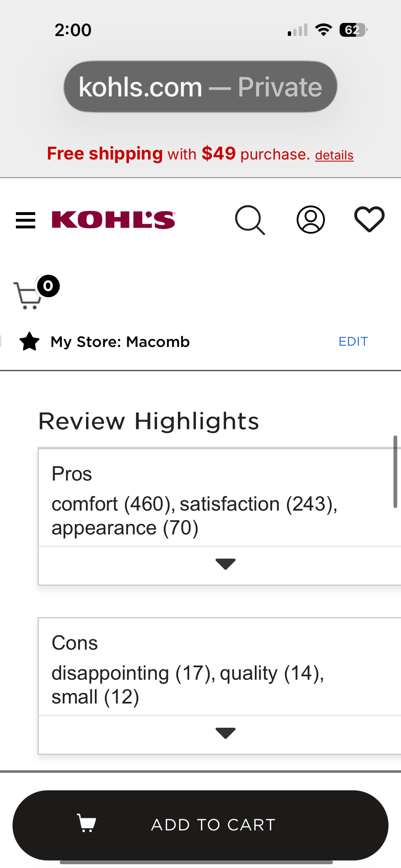Expand the Cons review highlights arrow
This screenshot has height=868, width=401.
[225, 733]
